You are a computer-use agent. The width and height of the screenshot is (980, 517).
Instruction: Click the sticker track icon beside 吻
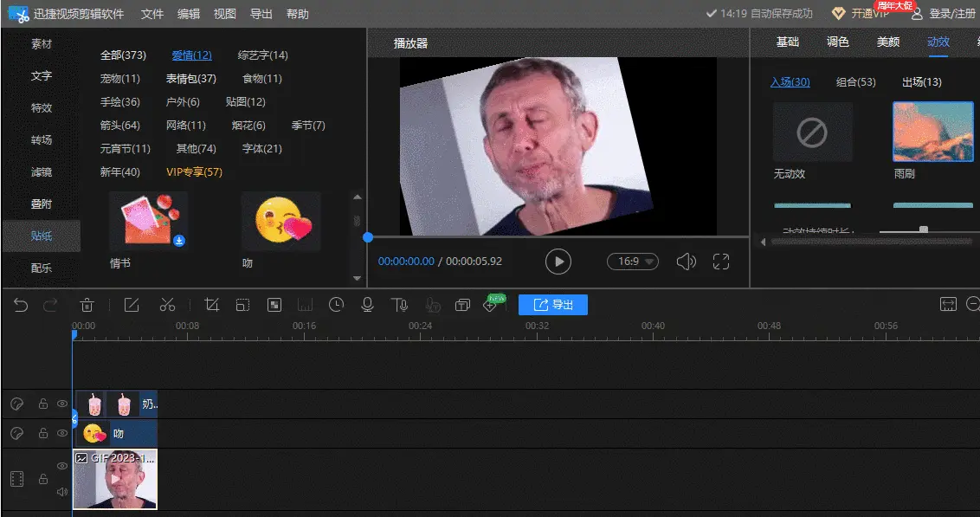(16, 433)
